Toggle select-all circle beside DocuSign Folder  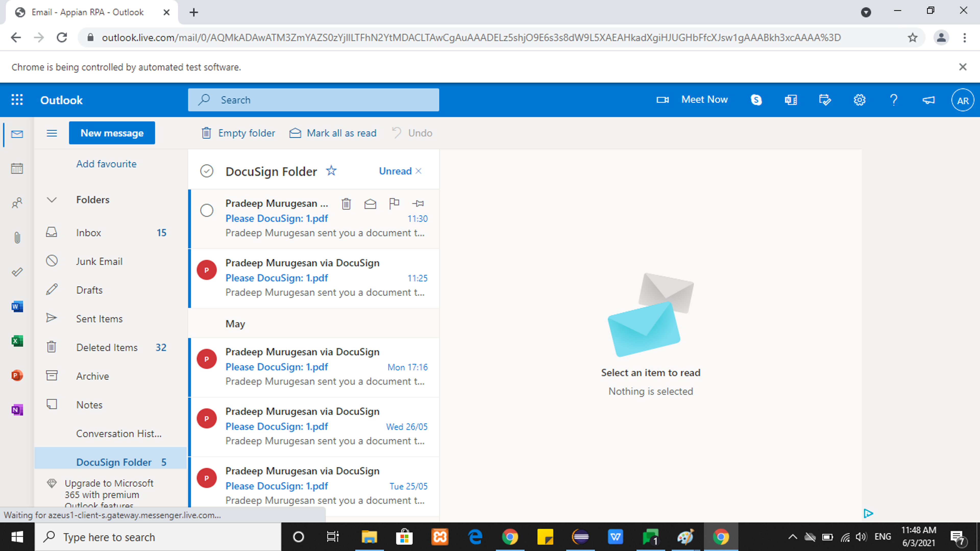206,171
